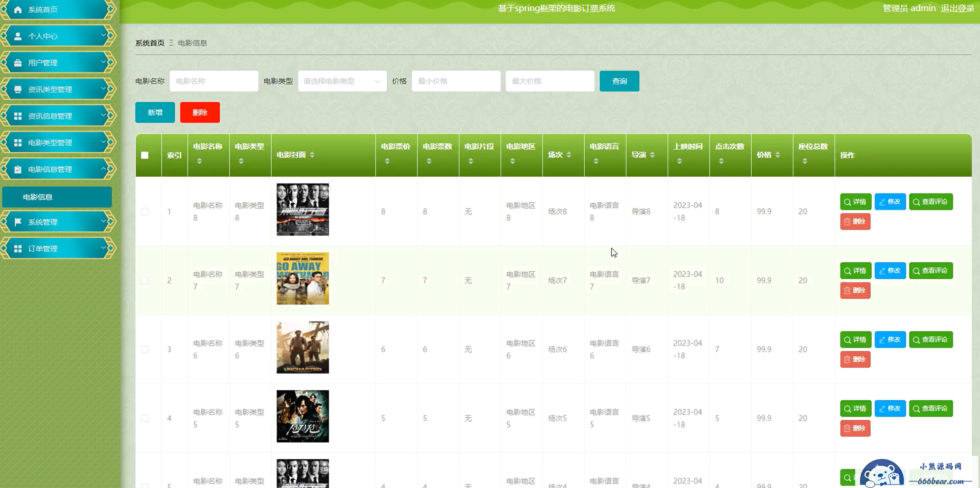Toggle the select-all checkbox in table header
This screenshot has width=980, height=488.
click(x=145, y=155)
